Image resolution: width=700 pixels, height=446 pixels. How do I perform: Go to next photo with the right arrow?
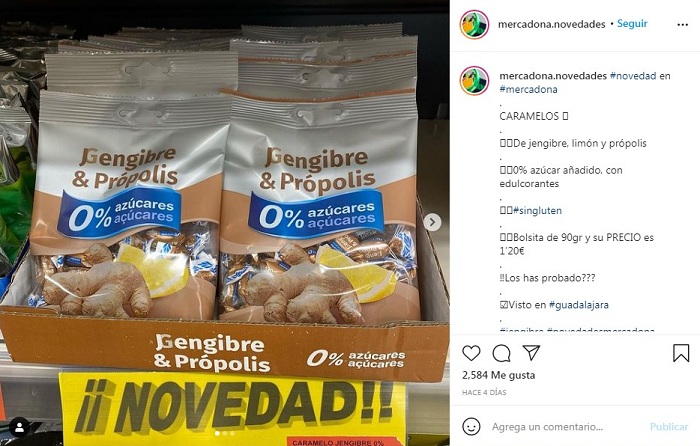click(432, 222)
